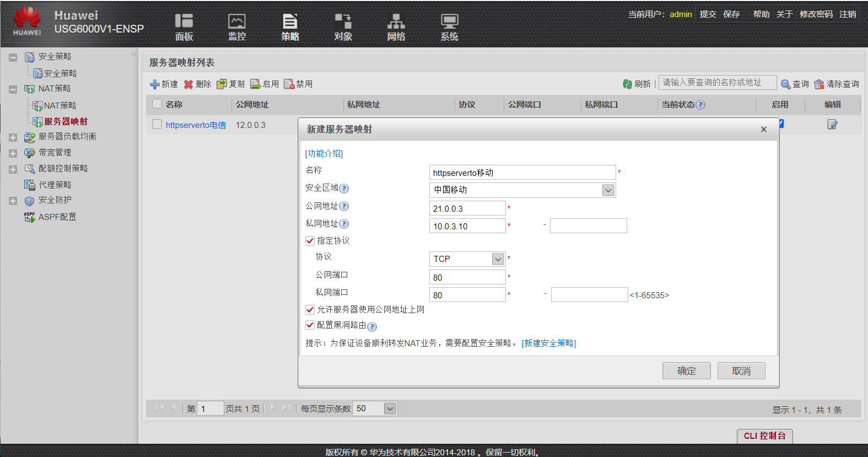
Task: Click the page number field
Action: 210,408
